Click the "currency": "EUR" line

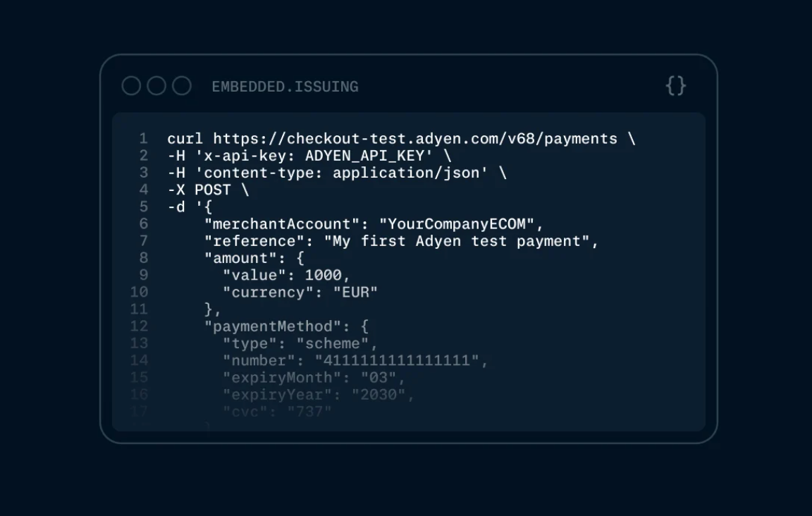coord(300,293)
